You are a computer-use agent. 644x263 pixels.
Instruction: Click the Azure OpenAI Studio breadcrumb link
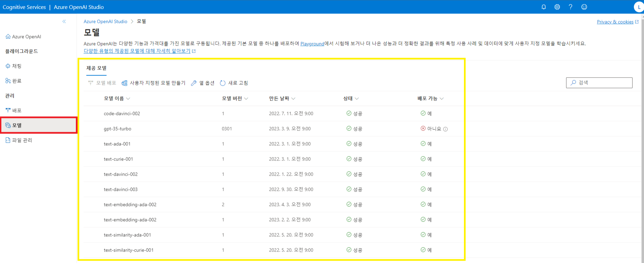(106, 21)
